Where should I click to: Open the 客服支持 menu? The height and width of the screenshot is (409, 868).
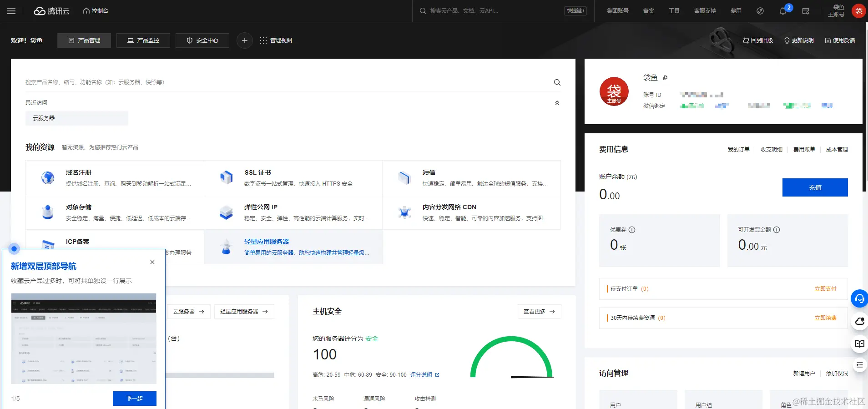[x=705, y=11]
